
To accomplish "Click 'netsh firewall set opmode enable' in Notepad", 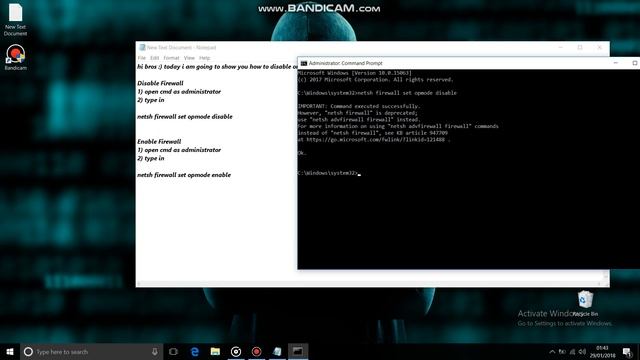I will (184, 175).
